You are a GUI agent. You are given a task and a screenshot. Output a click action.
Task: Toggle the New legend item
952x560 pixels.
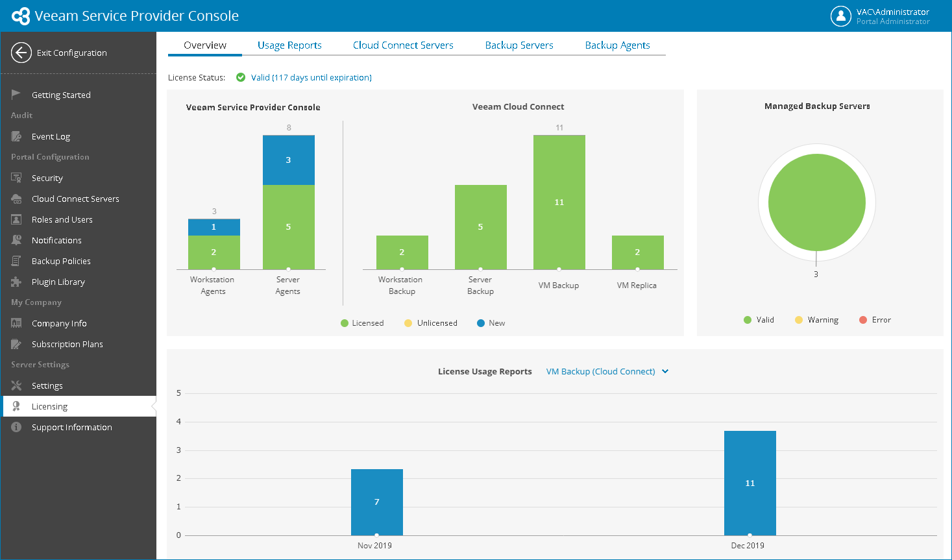coord(491,323)
